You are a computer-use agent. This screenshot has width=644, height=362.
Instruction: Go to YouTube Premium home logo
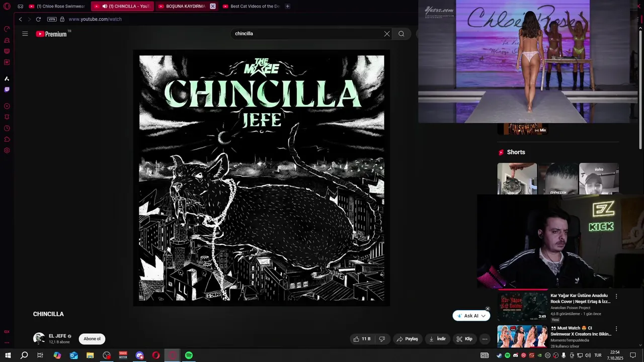coord(52,34)
